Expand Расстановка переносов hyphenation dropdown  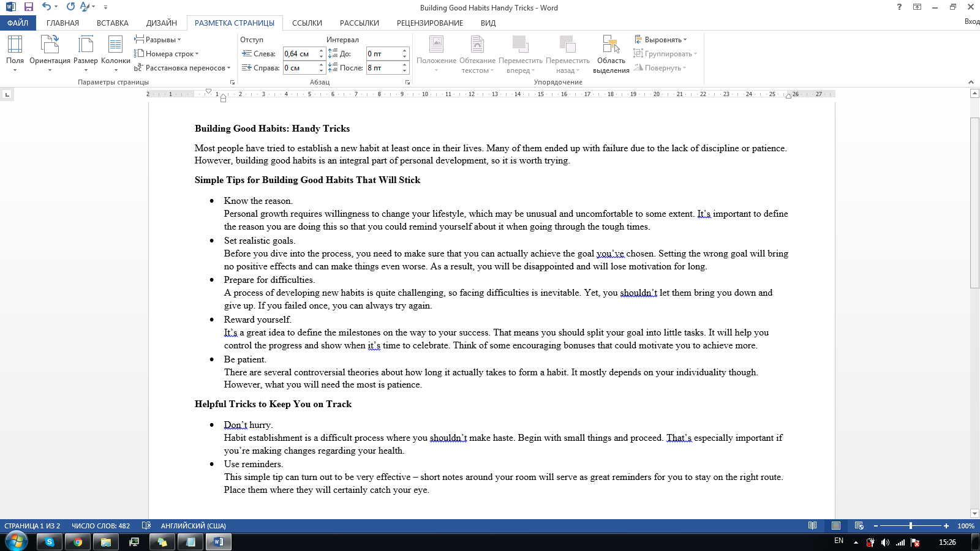(x=183, y=68)
